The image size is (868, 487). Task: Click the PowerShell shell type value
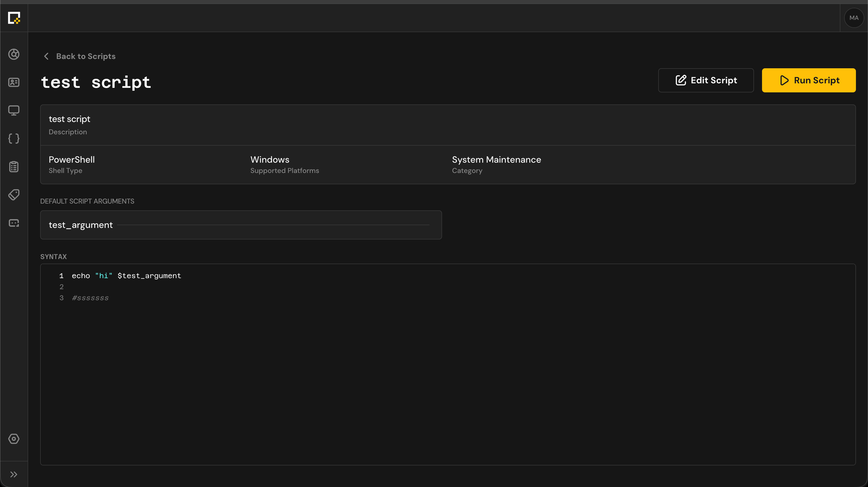(x=71, y=160)
